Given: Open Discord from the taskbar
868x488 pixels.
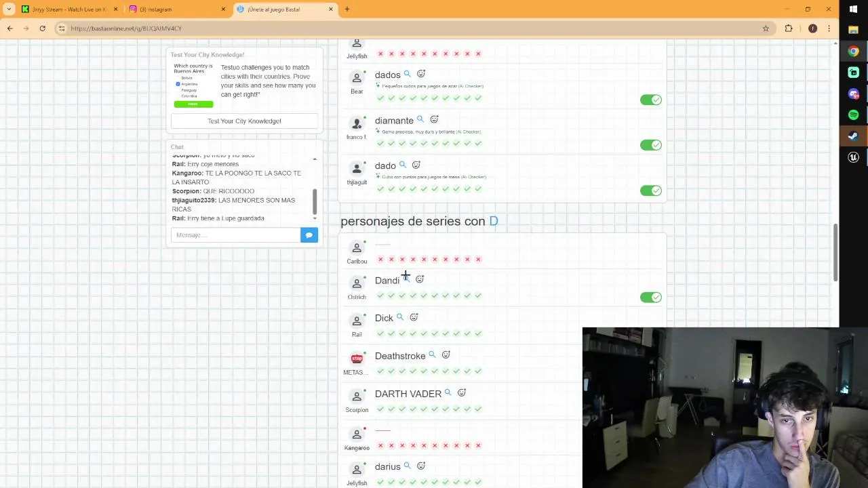Looking at the screenshot, I should (x=854, y=94).
